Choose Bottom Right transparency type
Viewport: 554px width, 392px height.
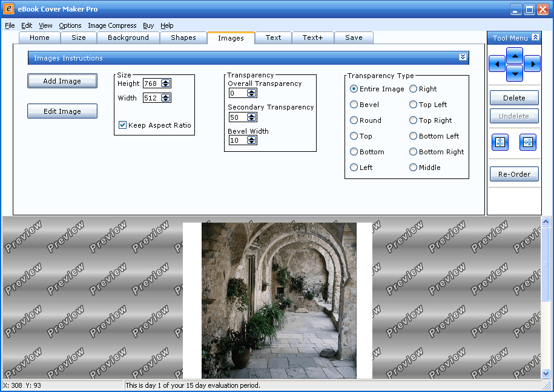pos(412,151)
